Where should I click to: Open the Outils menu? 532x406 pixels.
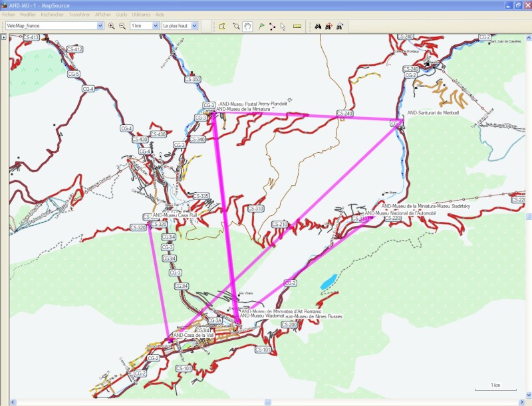[x=122, y=15]
